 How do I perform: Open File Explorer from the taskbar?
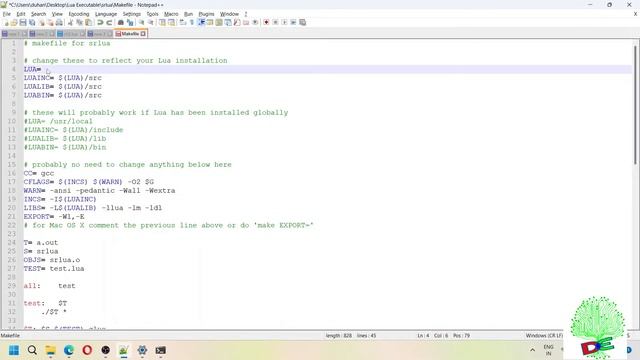point(51,350)
